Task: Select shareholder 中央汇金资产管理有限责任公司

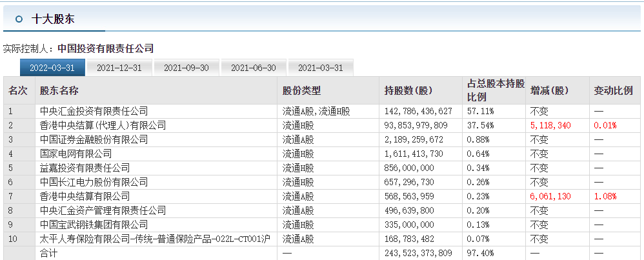Action: tap(103, 211)
